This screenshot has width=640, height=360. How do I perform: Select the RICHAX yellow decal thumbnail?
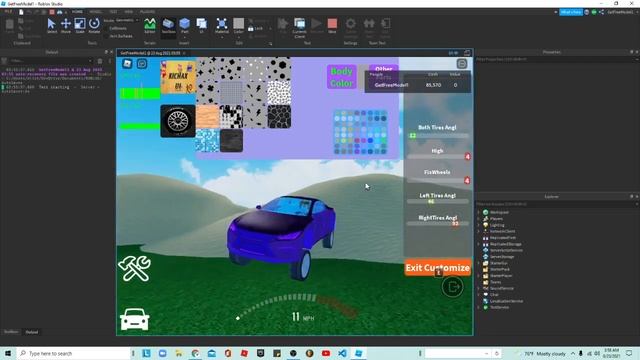coord(178,77)
